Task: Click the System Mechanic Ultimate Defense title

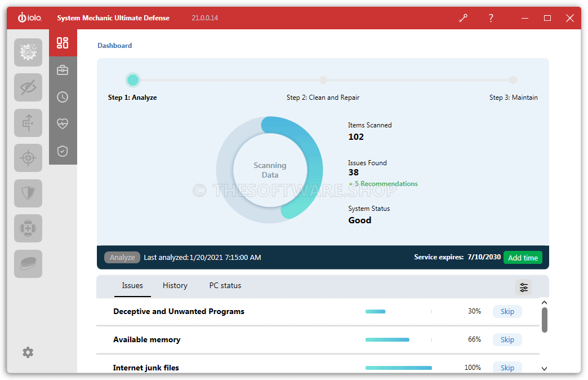Action: coord(113,18)
